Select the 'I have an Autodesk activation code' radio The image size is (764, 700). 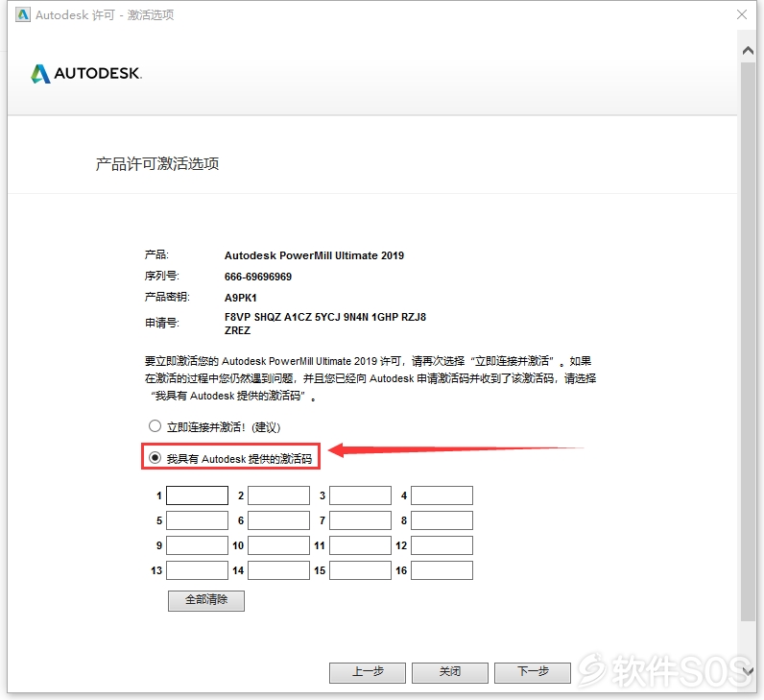coord(155,458)
